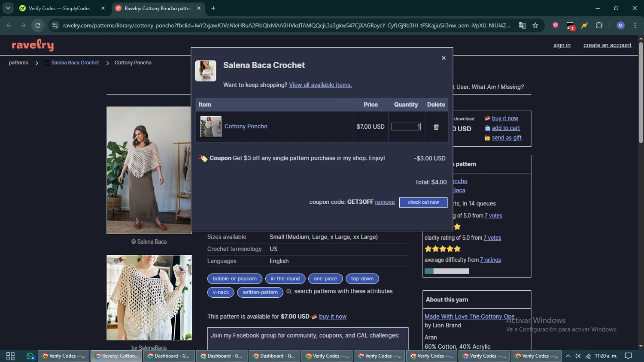Delete Cottony Poncho with the trash icon
644x362 pixels.
436,127
